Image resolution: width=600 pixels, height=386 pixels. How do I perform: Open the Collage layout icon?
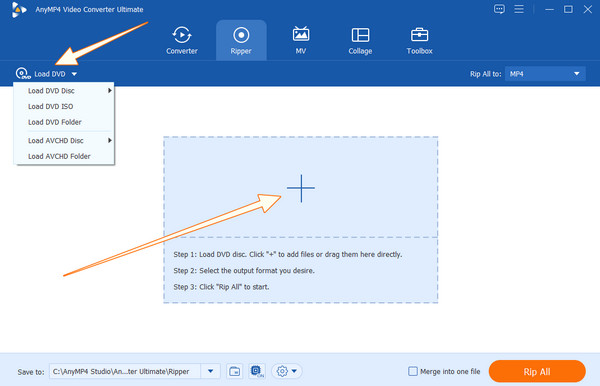[x=360, y=35]
